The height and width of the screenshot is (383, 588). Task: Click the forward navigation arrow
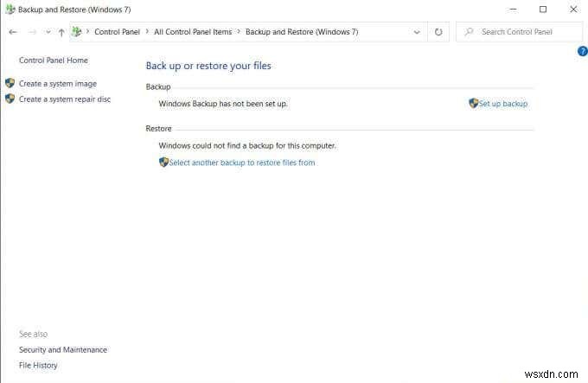coord(33,32)
